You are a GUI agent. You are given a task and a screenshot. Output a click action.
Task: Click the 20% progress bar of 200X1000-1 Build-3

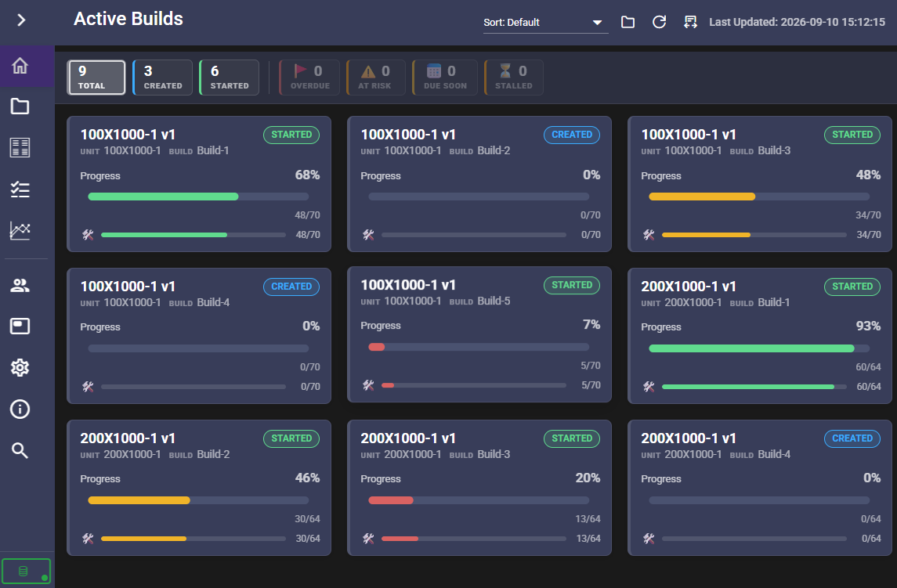click(479, 500)
